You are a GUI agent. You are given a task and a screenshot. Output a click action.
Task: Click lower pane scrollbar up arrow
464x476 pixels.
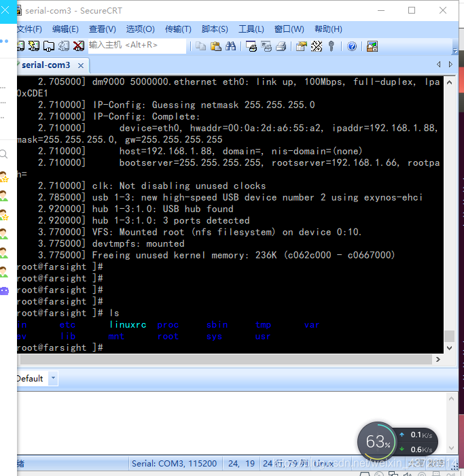451,398
